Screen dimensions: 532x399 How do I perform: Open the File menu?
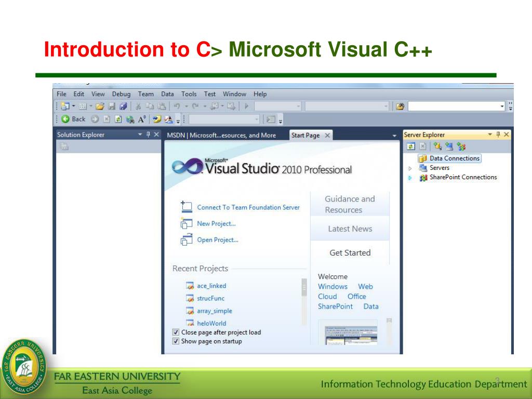(x=61, y=94)
